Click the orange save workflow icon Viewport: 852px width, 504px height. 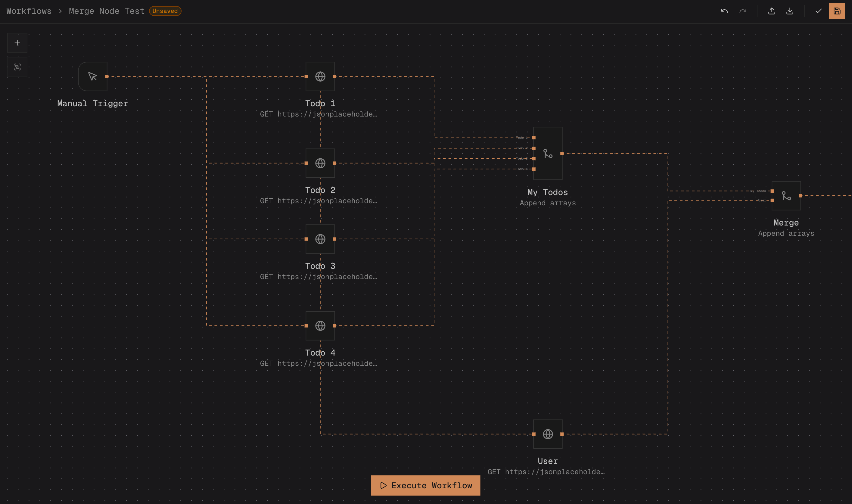pos(836,11)
